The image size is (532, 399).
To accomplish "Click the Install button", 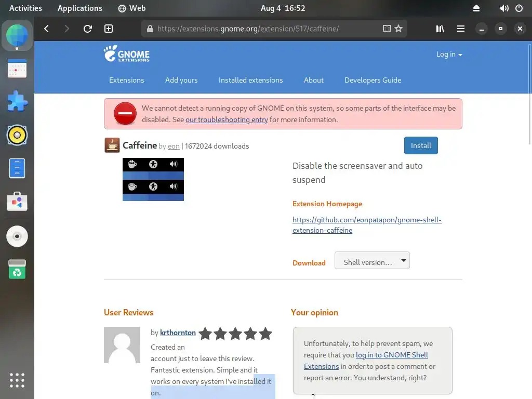I will 421,145.
